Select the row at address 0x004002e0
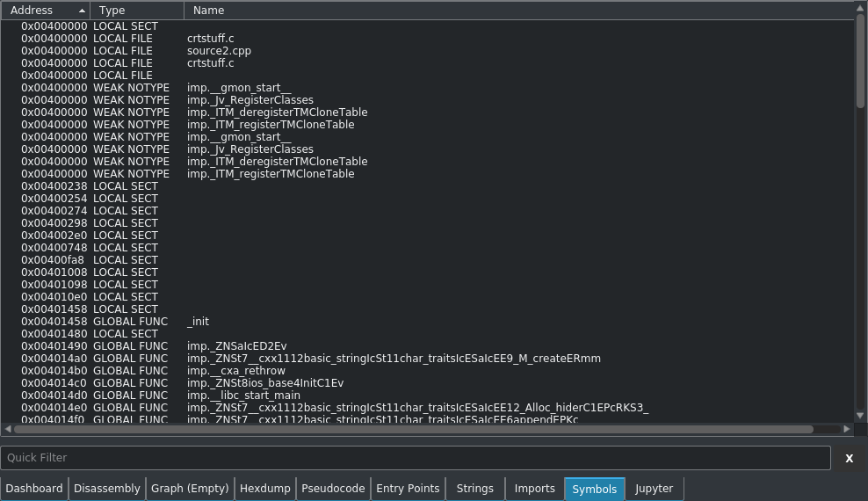The image size is (868, 501). (427, 236)
